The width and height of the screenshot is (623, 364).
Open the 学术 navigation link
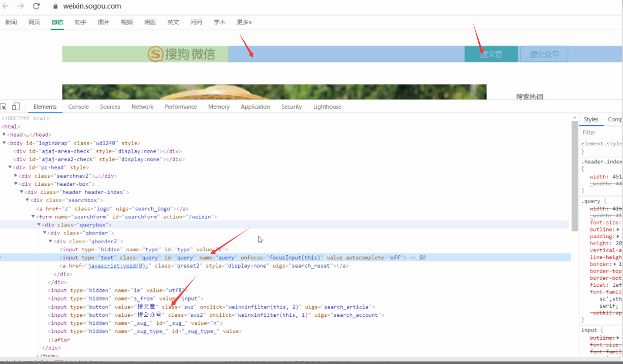[x=219, y=22]
